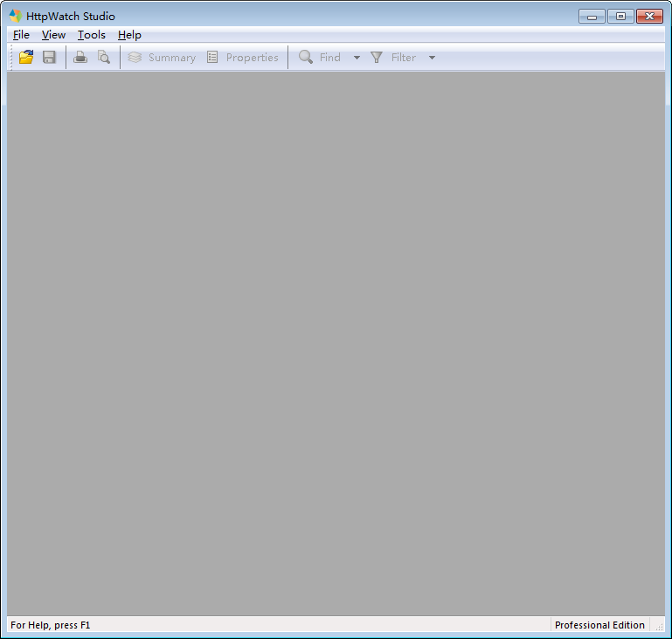The height and width of the screenshot is (639, 672).
Task: Click the Find magnifying glass icon
Action: 306,58
